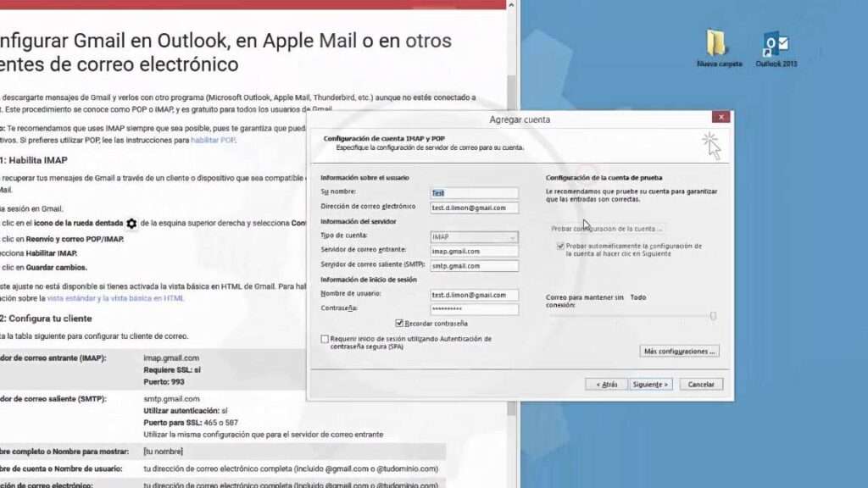The image size is (868, 488).
Task: Open "Más configuraciones..." settings
Action: [678, 351]
